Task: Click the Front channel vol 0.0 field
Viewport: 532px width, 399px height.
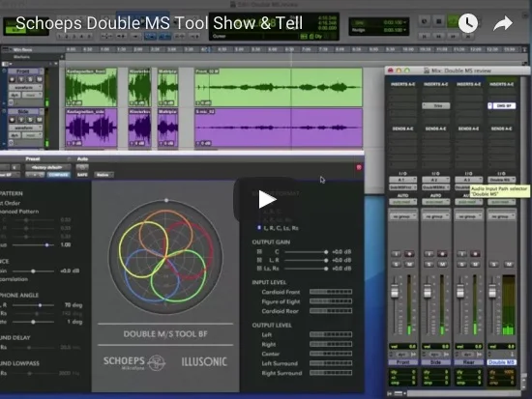Action: (x=402, y=347)
